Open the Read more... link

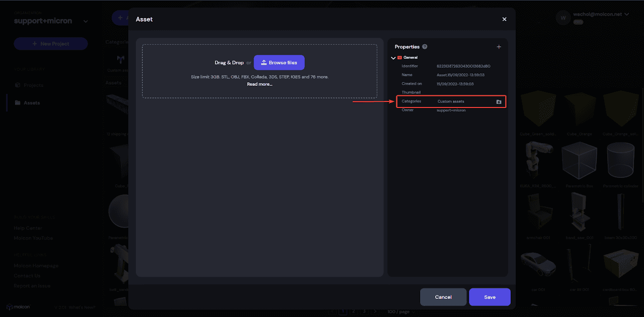(260, 84)
